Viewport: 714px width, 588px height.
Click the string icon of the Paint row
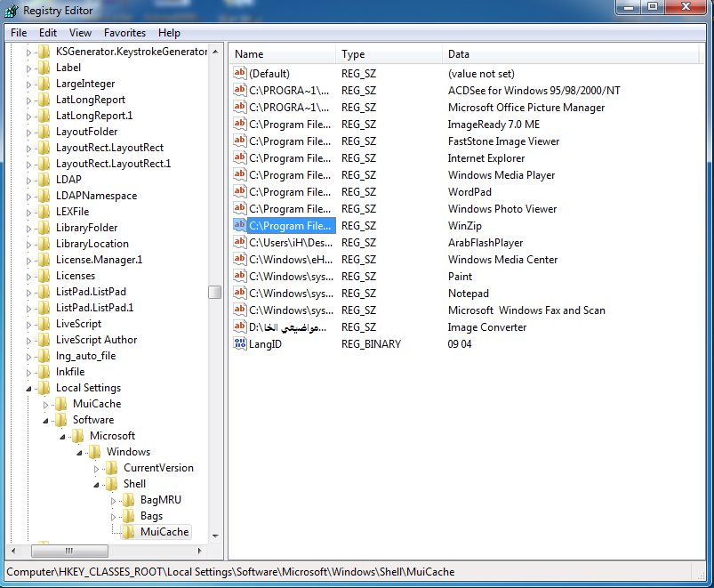[240, 276]
